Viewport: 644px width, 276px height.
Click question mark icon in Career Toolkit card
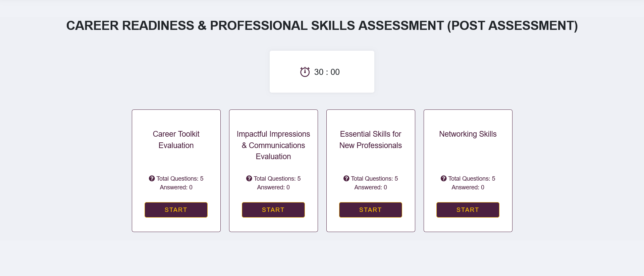click(152, 179)
